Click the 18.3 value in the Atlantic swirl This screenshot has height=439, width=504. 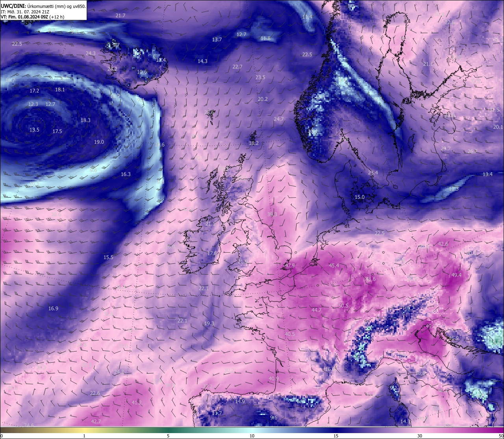pyautogui.click(x=85, y=120)
